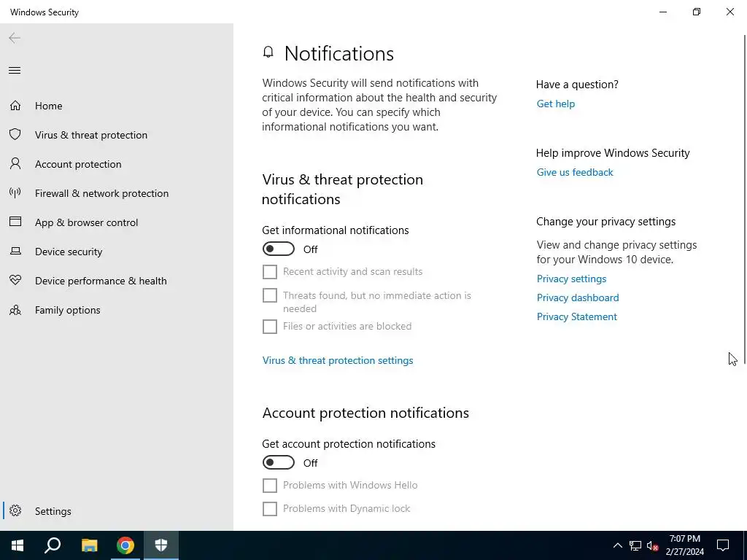
Task: Click Windows Security shield in the taskbar
Action: 161,545
